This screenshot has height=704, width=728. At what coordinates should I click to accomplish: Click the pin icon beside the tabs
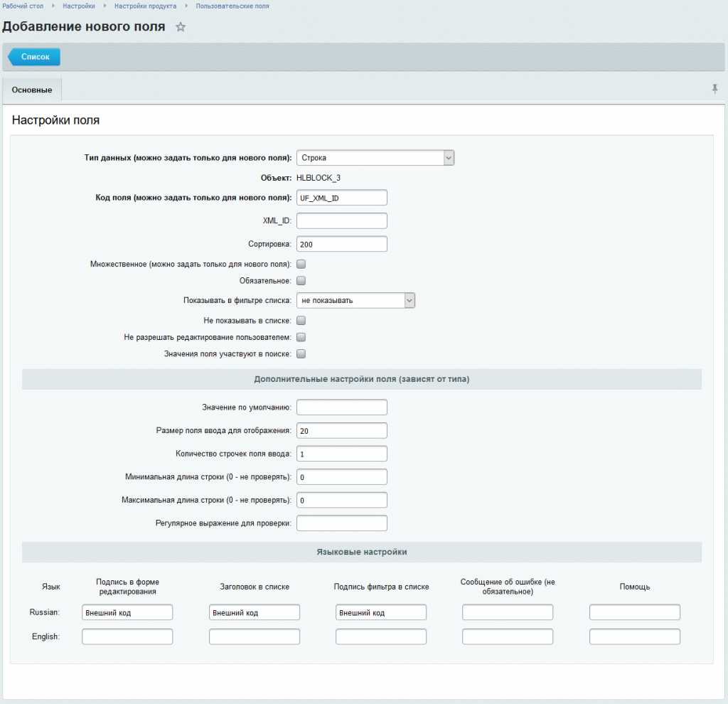[714, 89]
